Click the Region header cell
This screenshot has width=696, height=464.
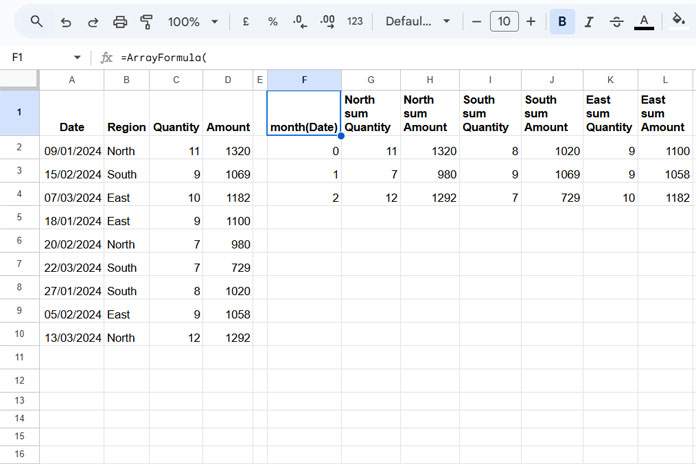click(127, 113)
